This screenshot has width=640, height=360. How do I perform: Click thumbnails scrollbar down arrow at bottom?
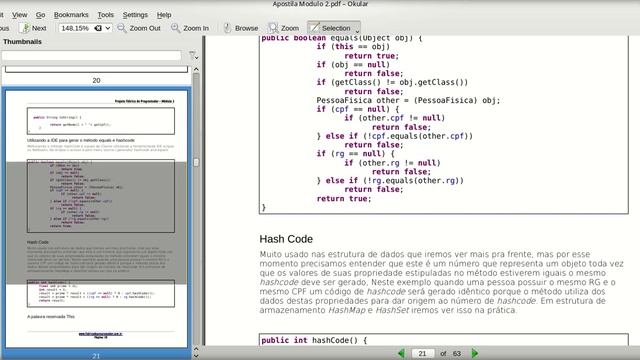196,356
